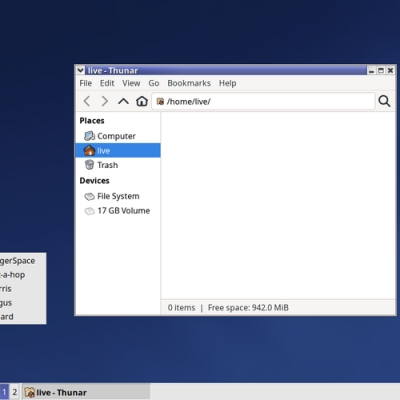Open parent folder with up arrow
400x400 pixels.
[123, 101]
